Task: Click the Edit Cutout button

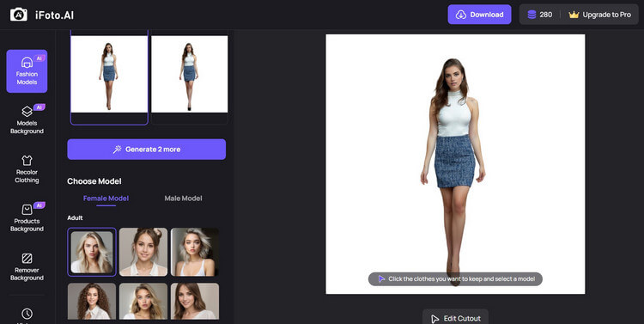Action: pos(455,317)
